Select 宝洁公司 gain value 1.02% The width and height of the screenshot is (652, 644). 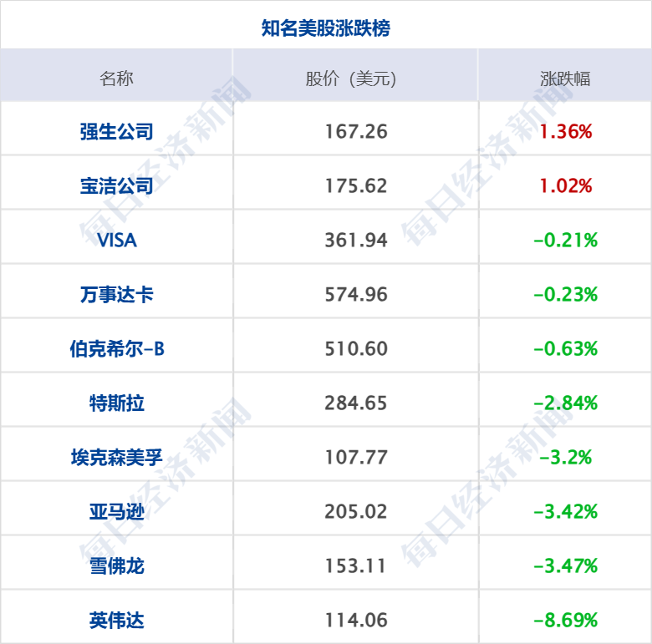(566, 185)
